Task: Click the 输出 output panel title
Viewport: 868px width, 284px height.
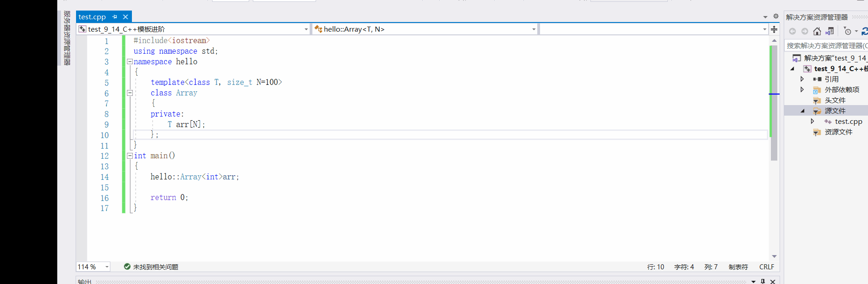Action: tap(84, 281)
